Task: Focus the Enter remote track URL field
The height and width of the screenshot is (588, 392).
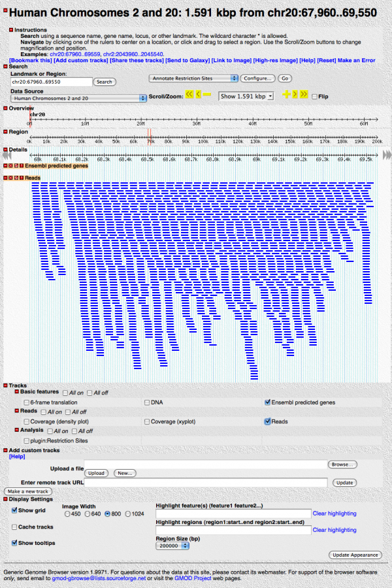Action: [206, 483]
